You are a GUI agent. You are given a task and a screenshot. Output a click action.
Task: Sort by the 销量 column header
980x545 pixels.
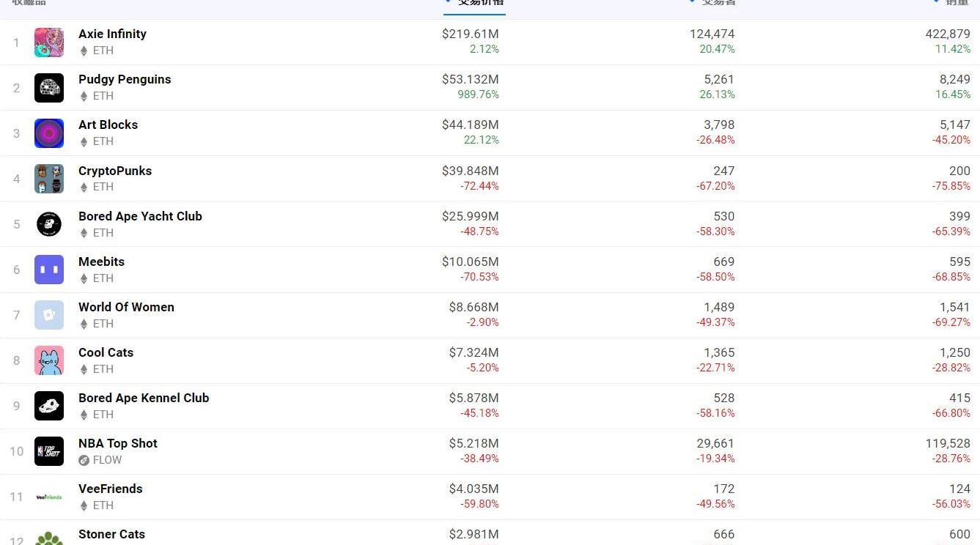point(957,3)
